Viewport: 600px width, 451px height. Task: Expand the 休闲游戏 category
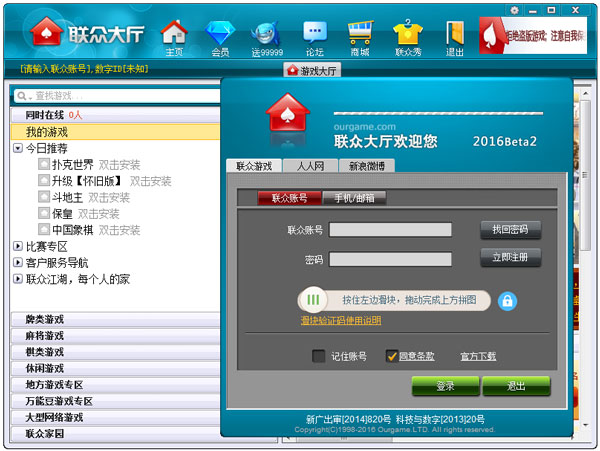(x=116, y=368)
